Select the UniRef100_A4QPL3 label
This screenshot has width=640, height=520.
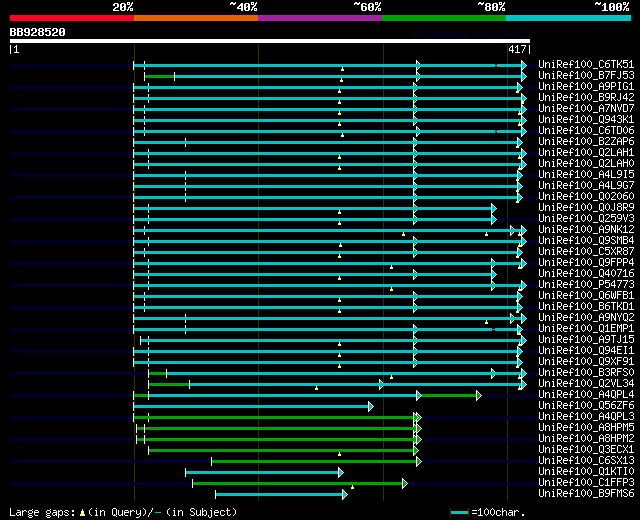[x=586, y=417]
